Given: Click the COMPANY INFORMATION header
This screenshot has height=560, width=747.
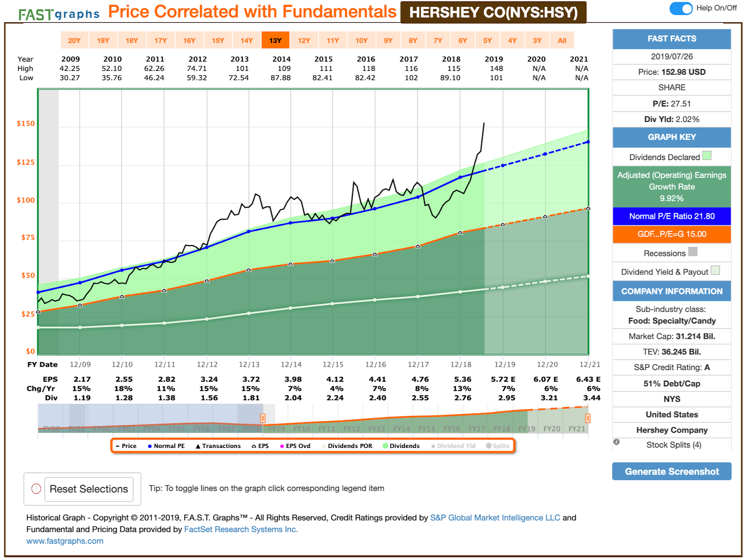Looking at the screenshot, I should 672,291.
